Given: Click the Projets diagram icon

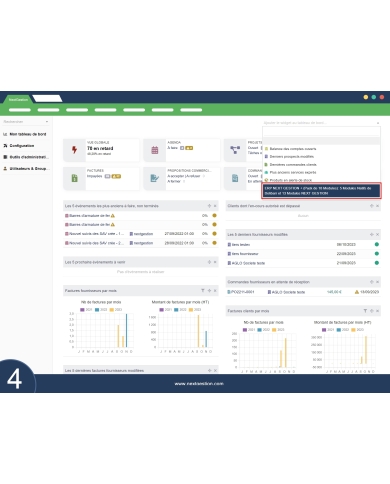Looking at the screenshot, I should pos(235,150).
